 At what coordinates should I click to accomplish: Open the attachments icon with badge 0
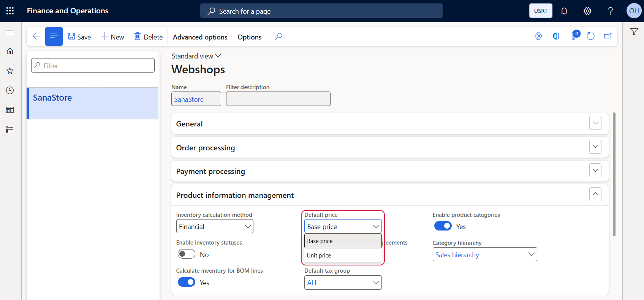[574, 36]
